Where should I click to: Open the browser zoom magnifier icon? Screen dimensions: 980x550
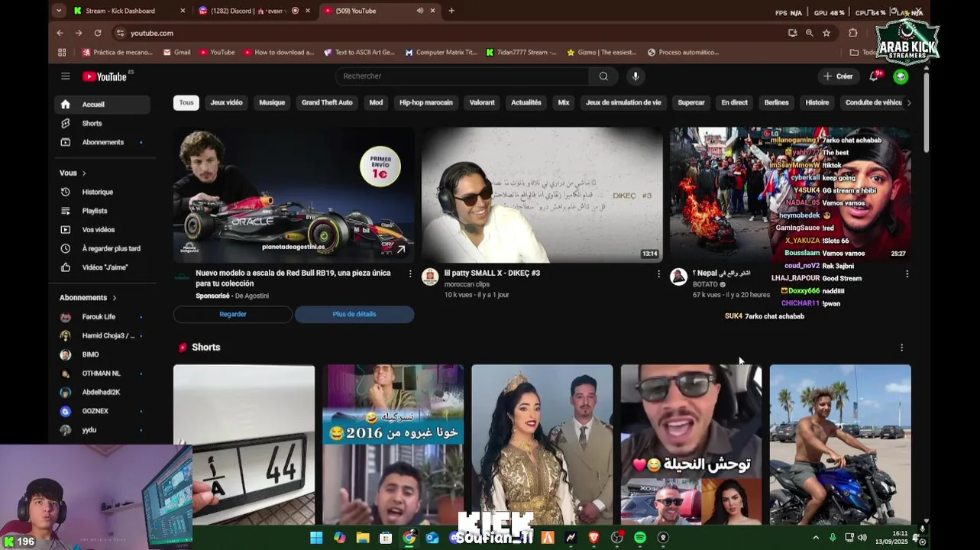click(810, 33)
